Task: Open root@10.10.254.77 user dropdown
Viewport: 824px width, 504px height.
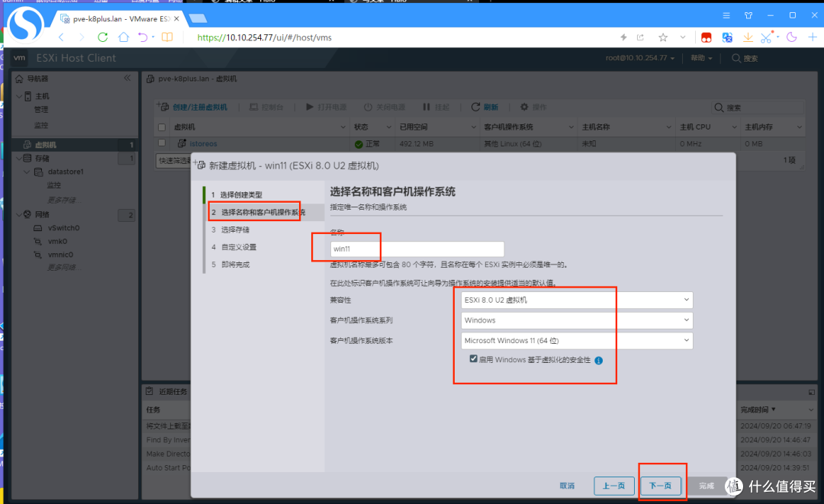Action: coord(639,58)
